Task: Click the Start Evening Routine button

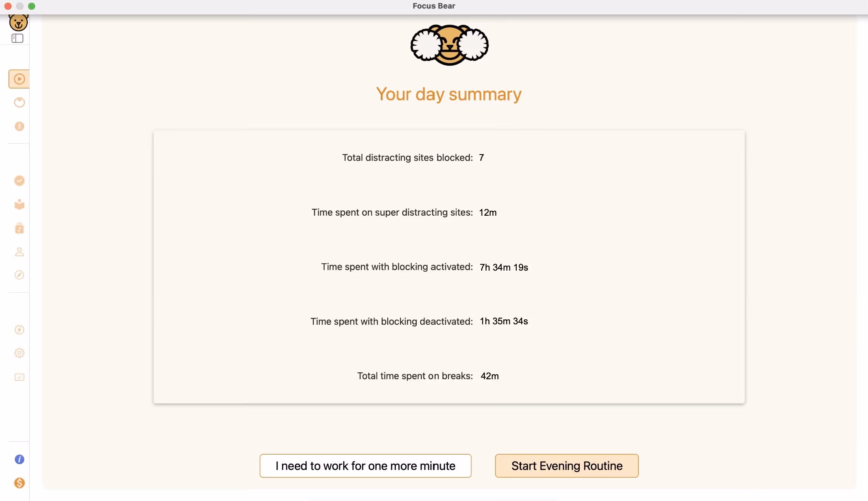Action: pos(566,466)
